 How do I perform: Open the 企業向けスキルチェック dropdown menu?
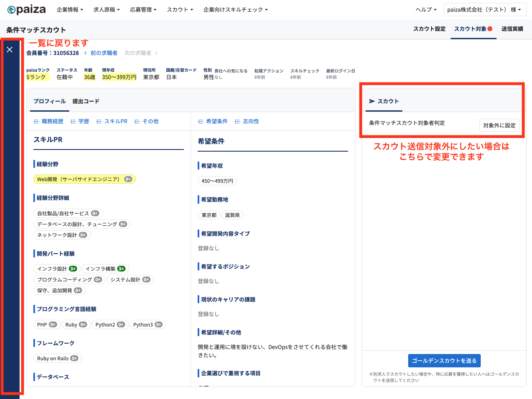tap(236, 10)
